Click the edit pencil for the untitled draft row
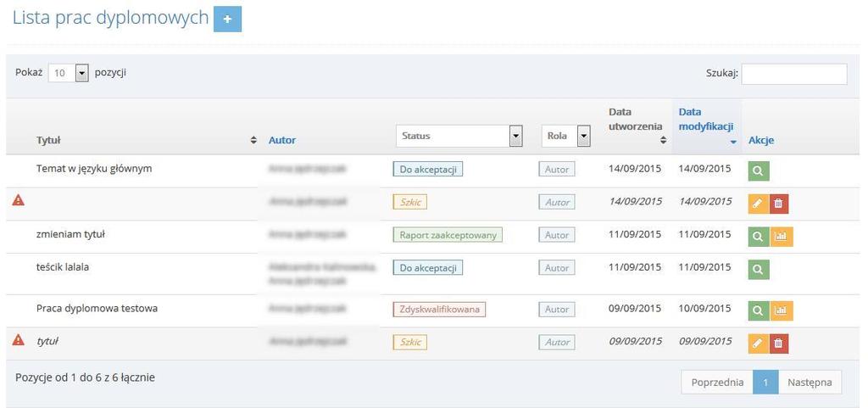The image size is (868, 408). (x=759, y=204)
